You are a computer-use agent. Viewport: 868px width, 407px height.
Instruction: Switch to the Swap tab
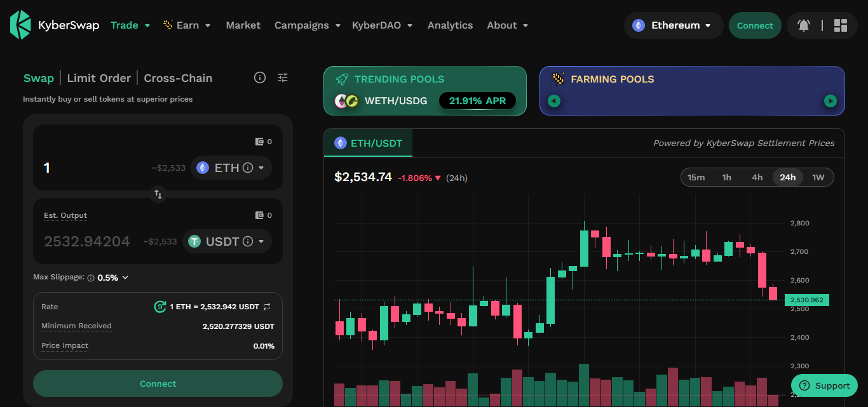click(x=39, y=78)
